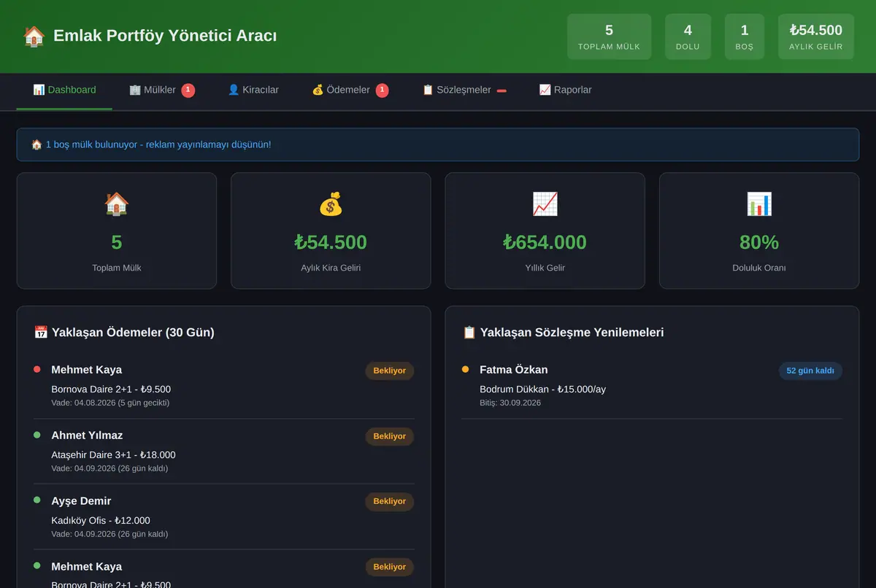Click the clipboard icon beside Yaklaşan Sözleşme Yenilemeleri
This screenshot has height=588, width=876.
click(469, 333)
